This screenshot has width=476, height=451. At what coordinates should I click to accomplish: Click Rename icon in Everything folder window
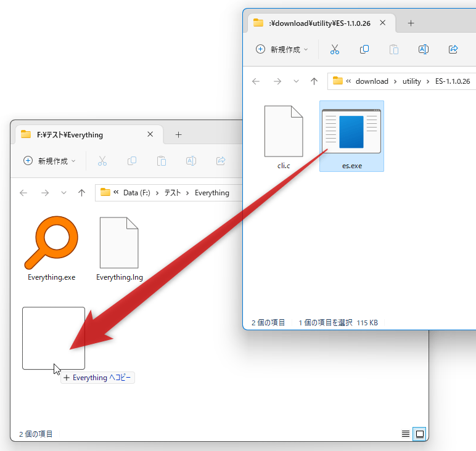[191, 161]
